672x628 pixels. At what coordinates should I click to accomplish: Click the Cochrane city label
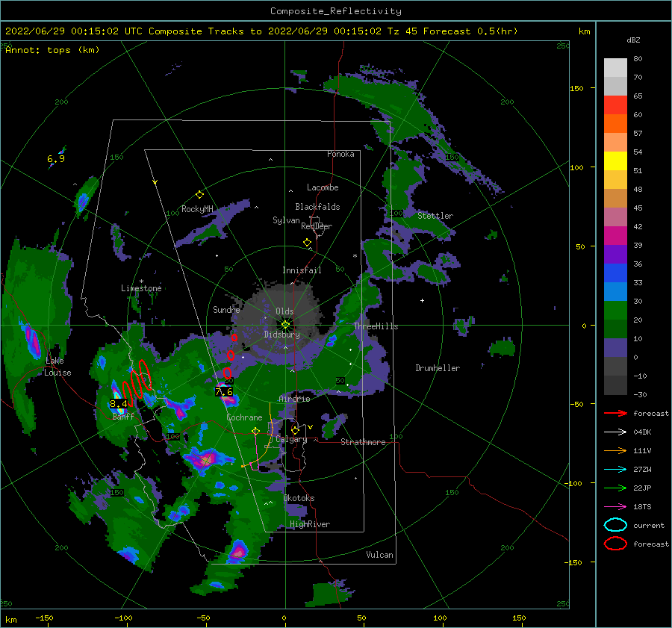pyautogui.click(x=244, y=417)
